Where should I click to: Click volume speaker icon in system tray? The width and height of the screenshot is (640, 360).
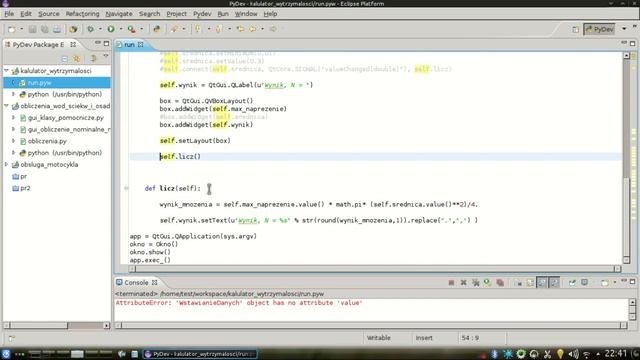coord(573,354)
